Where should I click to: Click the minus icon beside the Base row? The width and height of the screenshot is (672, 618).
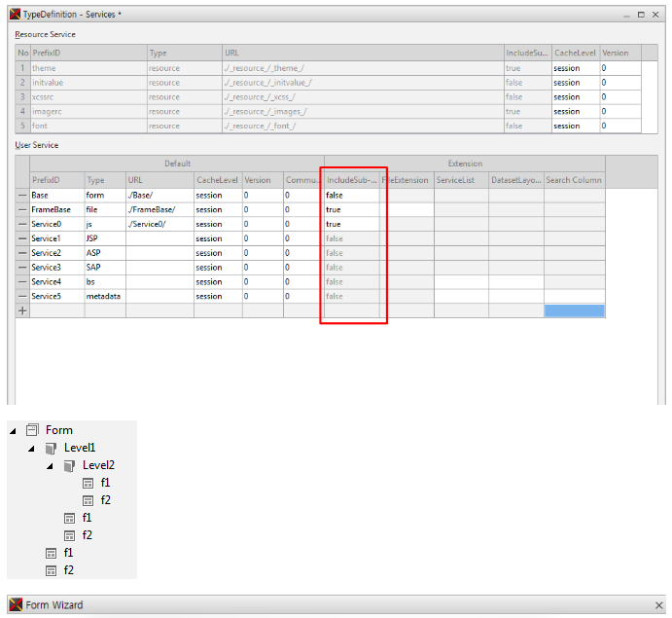click(22, 195)
